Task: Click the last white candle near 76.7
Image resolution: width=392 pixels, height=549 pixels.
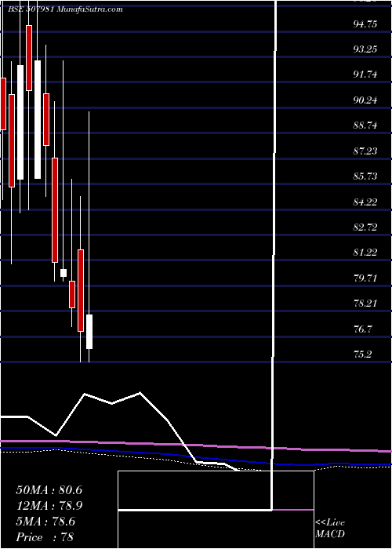Action: pyautogui.click(x=89, y=332)
